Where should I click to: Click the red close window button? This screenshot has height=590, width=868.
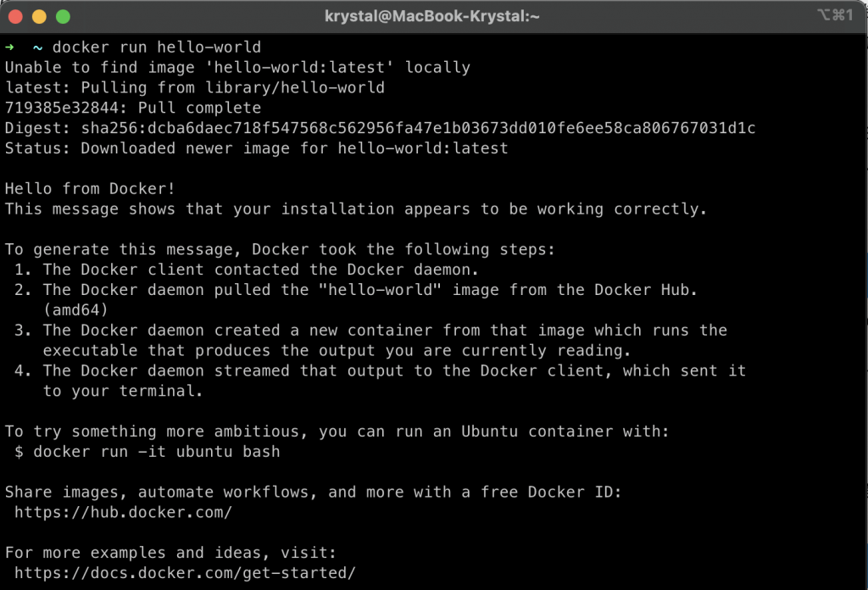[x=15, y=17]
